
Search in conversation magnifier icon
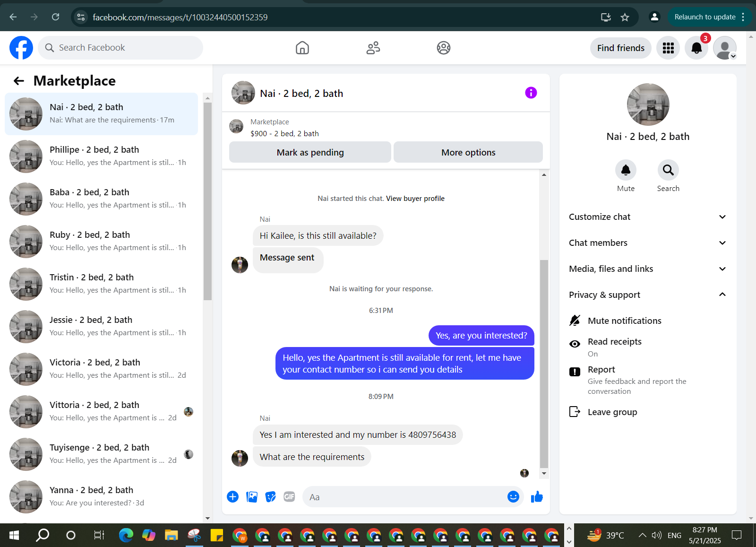tap(668, 170)
